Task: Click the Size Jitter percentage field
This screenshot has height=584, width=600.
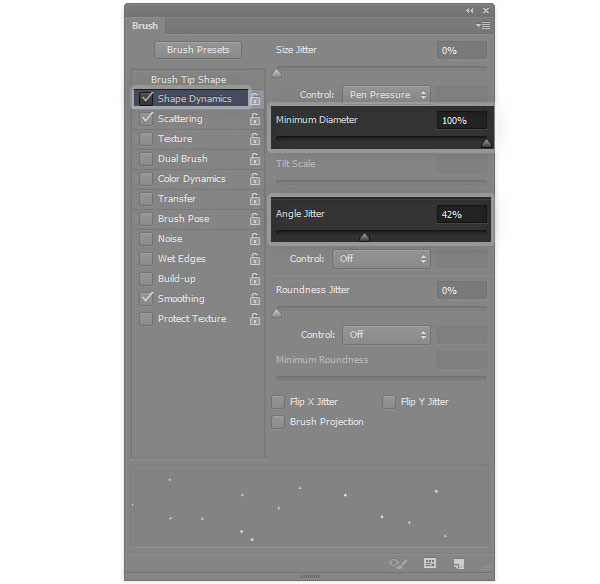Action: pyautogui.click(x=462, y=51)
